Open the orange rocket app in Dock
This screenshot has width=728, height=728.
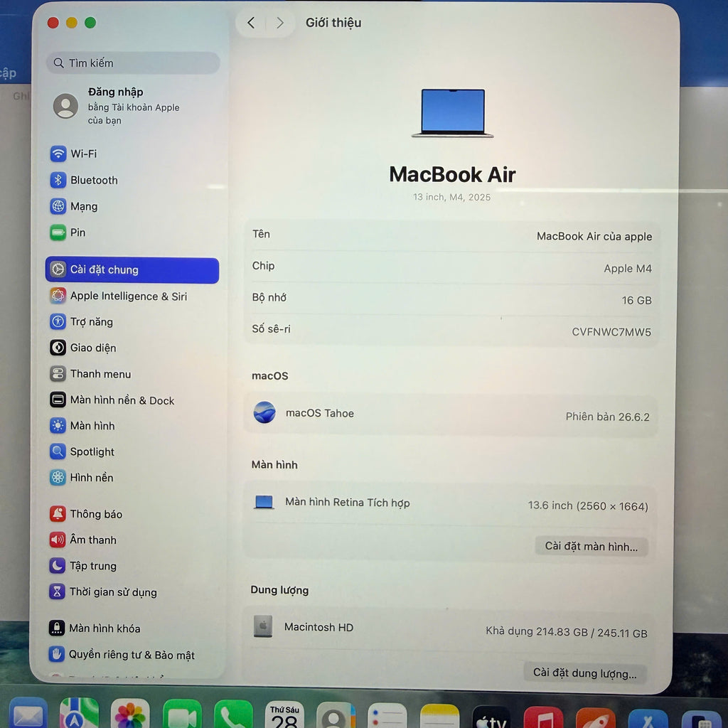click(596, 719)
